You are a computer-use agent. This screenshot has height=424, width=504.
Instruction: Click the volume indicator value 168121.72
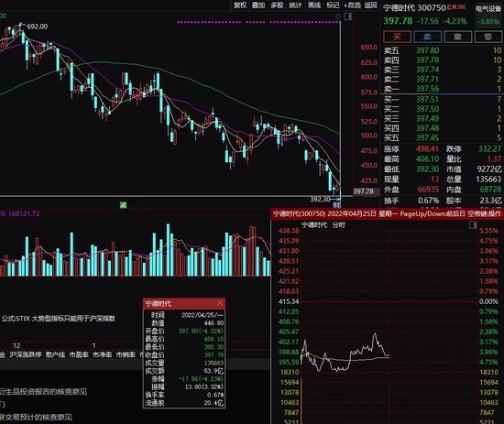pyautogui.click(x=24, y=213)
